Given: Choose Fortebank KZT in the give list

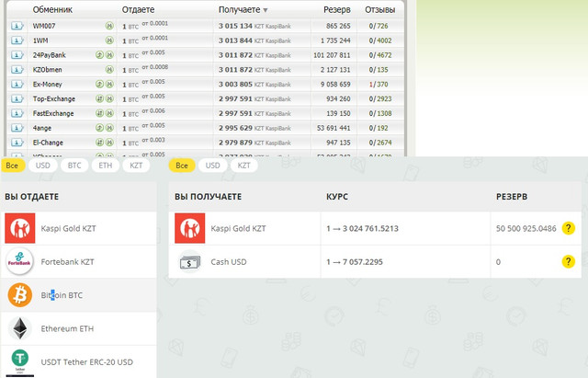Looking at the screenshot, I should 78,261.
